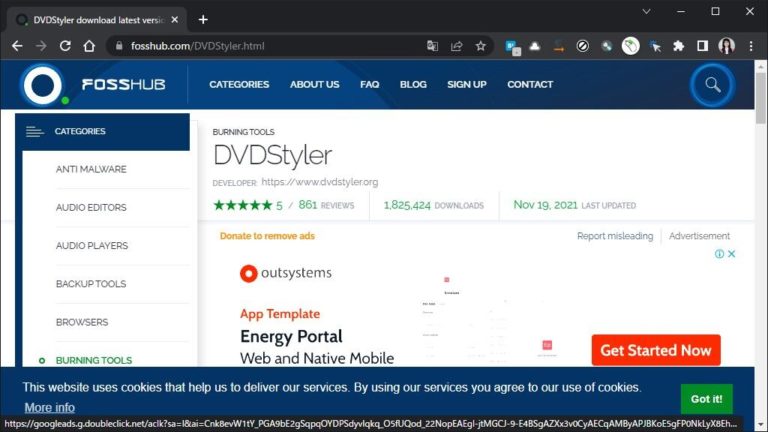The width and height of the screenshot is (768, 432).
Task: Open a new browser tab
Action: coord(203,19)
